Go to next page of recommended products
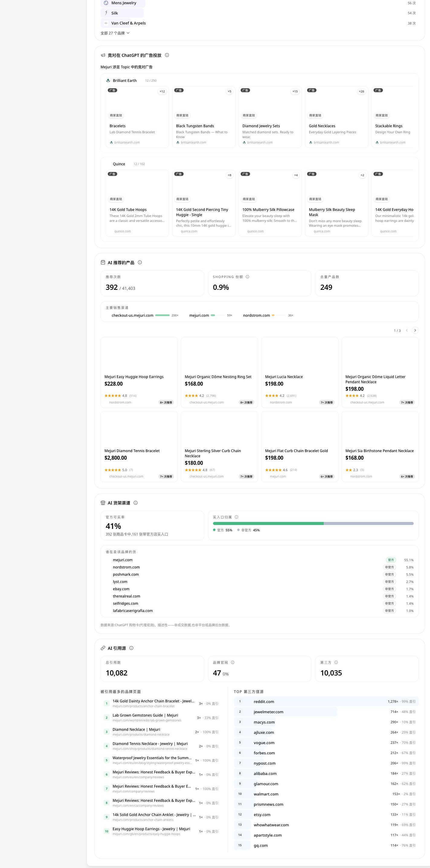 [x=415, y=331]
